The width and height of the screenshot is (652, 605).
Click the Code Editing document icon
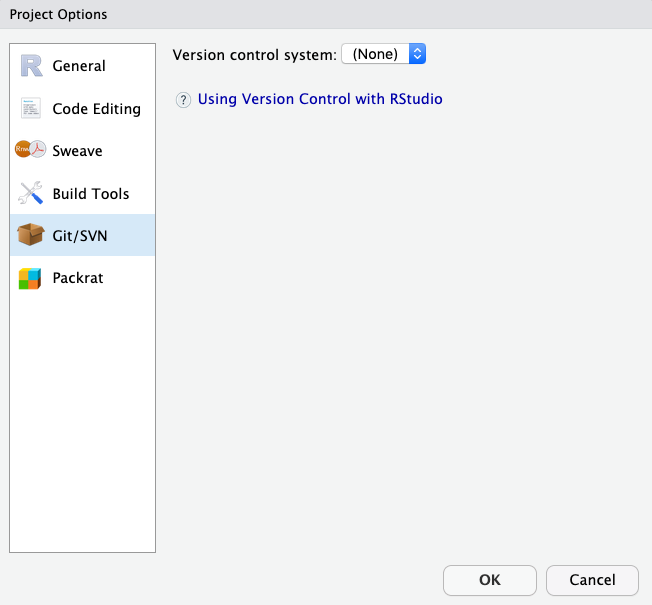31,108
